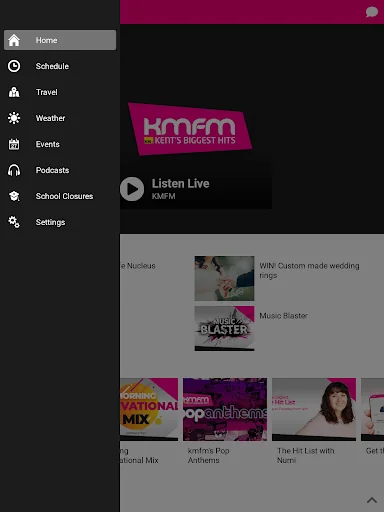Viewport: 384px width, 512px height.
Task: Click the School Closures graduation icon
Action: [x=14, y=196]
